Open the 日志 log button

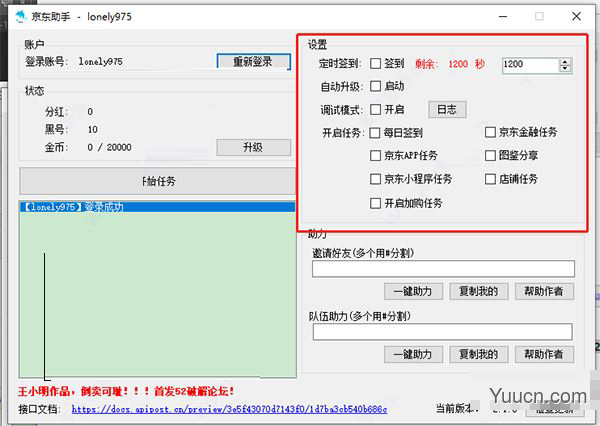[x=447, y=110]
